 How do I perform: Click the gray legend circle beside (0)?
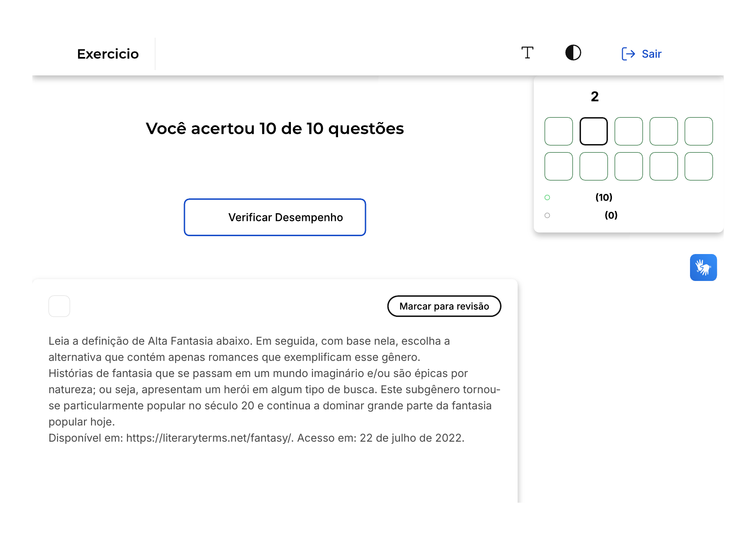click(x=547, y=215)
